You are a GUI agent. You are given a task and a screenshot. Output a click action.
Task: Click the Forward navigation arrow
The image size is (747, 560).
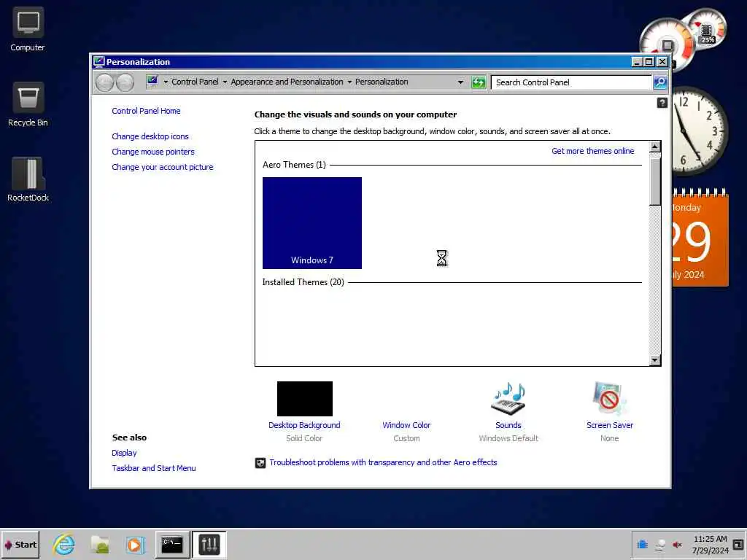coord(125,82)
